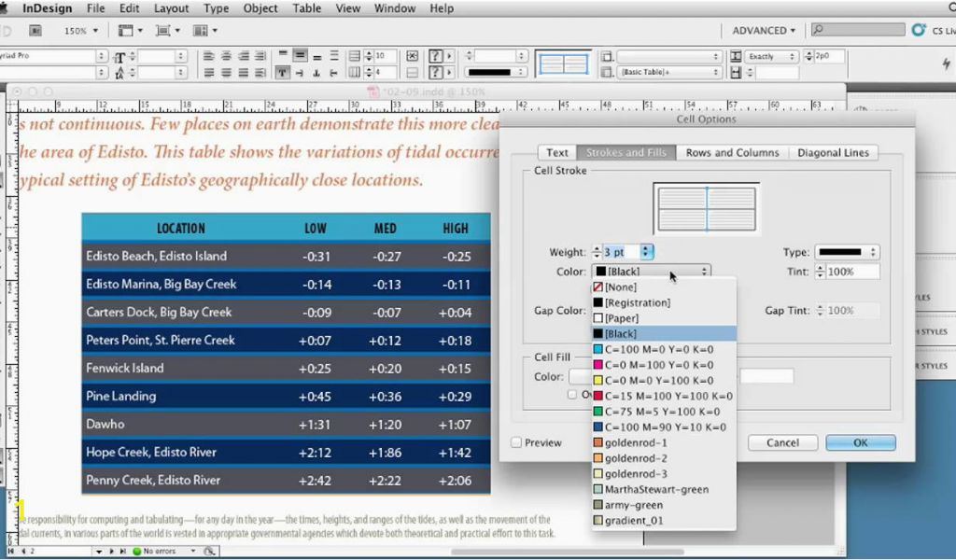Open the Table menu
Image resolution: width=956 pixels, height=560 pixels.
306,8
